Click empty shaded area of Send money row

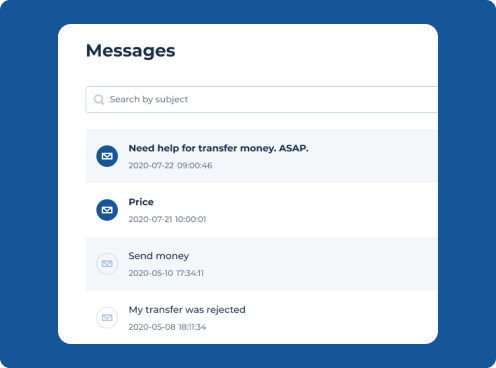pos(333,264)
